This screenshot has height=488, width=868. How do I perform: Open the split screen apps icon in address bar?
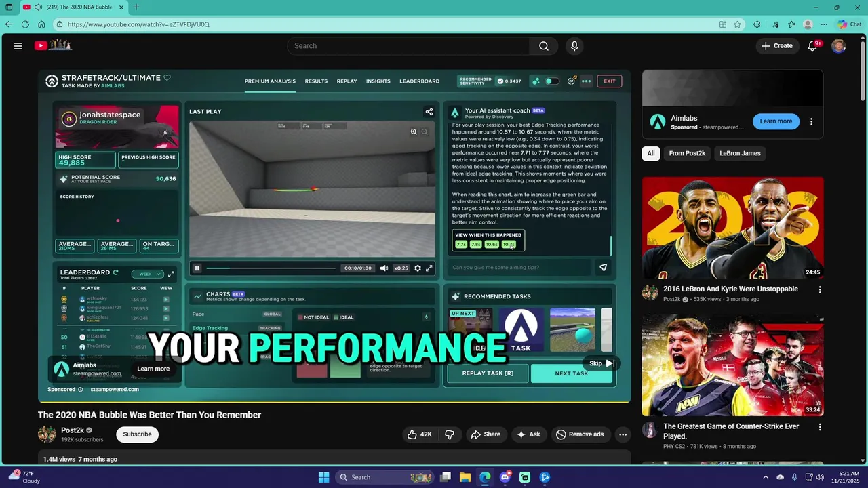pyautogui.click(x=723, y=24)
